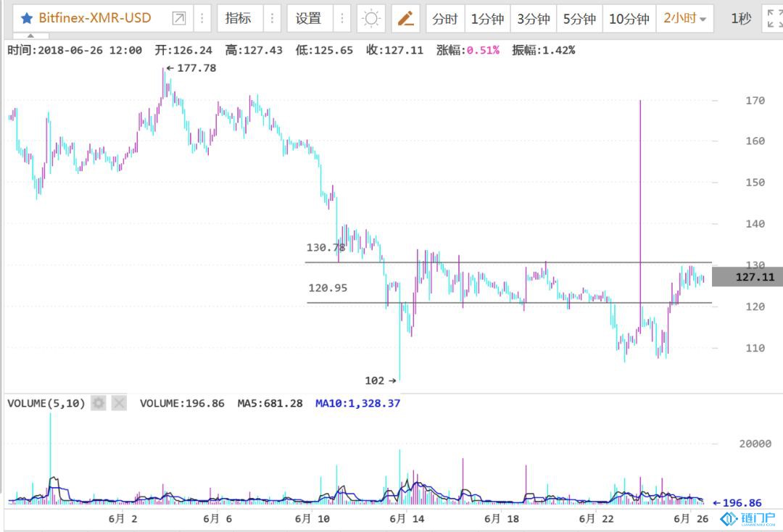The width and height of the screenshot is (783, 532).
Task: Click the 时间:2018-06-26 12:00 readout
Action: [75, 50]
